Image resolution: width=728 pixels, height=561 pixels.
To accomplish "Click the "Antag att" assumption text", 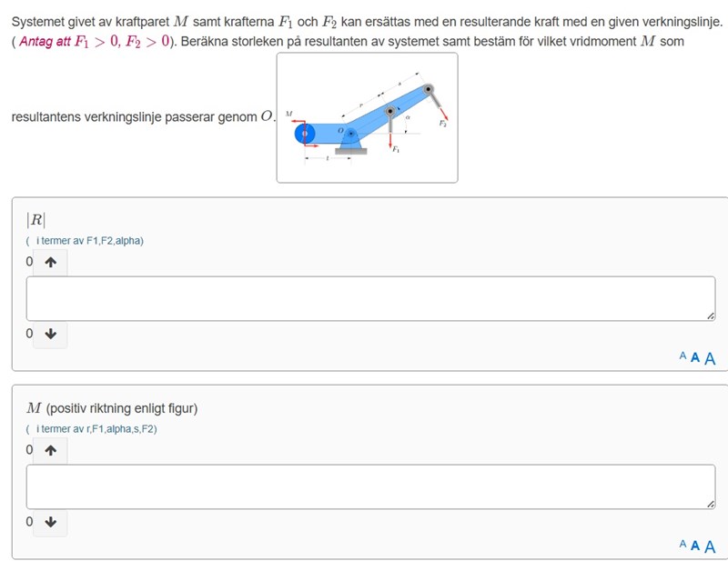I will tap(44, 42).
